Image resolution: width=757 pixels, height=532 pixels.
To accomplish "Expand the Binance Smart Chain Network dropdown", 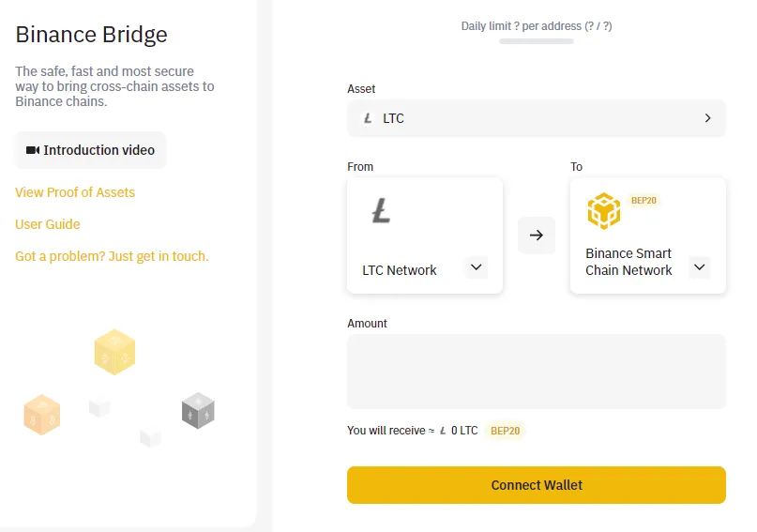I will [699, 267].
